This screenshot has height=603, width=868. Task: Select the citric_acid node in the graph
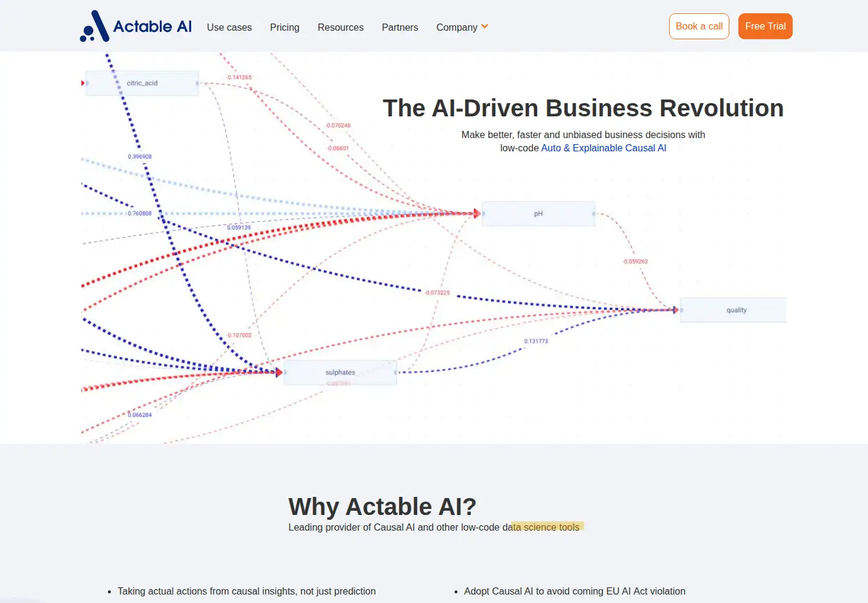tap(142, 83)
